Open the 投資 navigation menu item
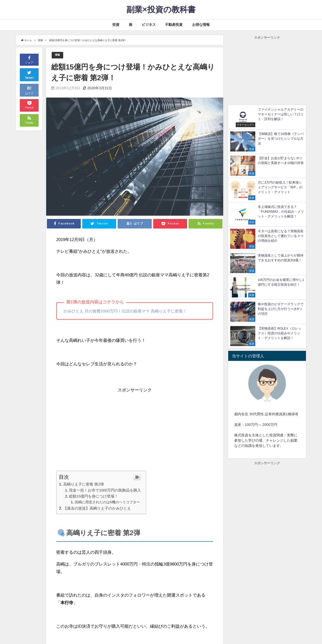Image resolution: width=322 pixels, height=644 pixels. pyautogui.click(x=116, y=25)
